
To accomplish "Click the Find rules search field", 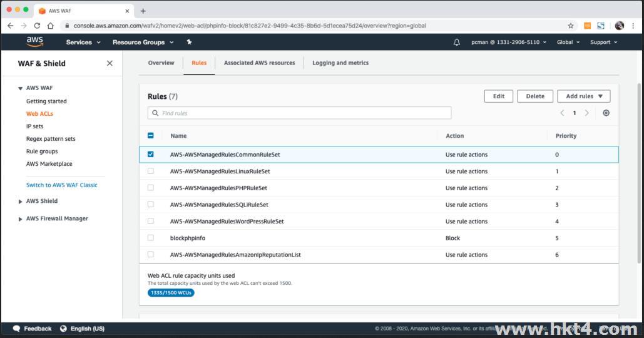I will 299,113.
